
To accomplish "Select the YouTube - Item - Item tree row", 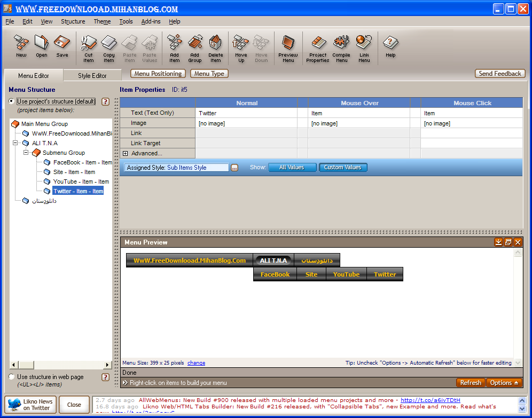I will tap(81, 182).
